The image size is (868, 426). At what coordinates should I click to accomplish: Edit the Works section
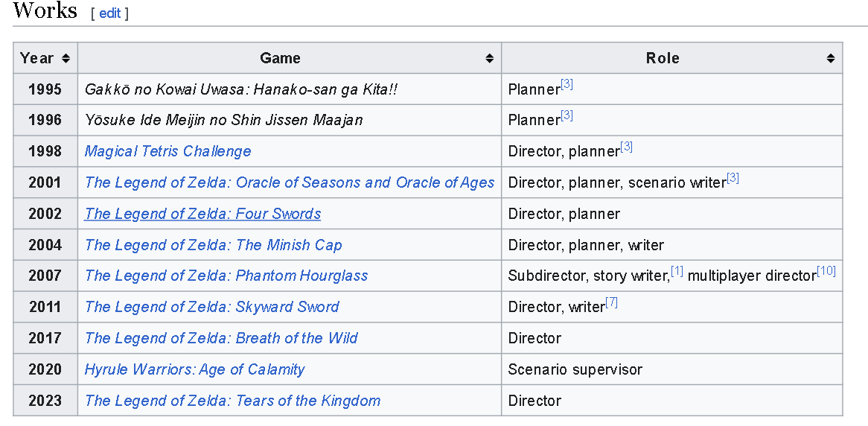tap(109, 13)
